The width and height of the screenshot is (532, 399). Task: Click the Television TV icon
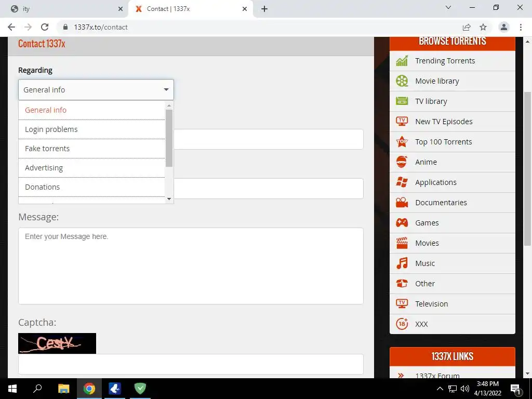click(x=402, y=303)
